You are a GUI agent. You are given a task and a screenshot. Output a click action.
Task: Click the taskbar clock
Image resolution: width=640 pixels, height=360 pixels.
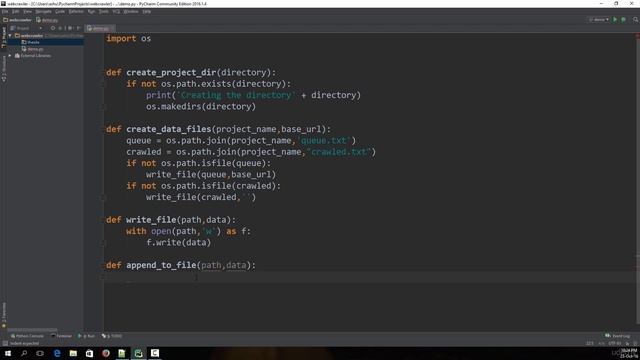[x=629, y=353]
